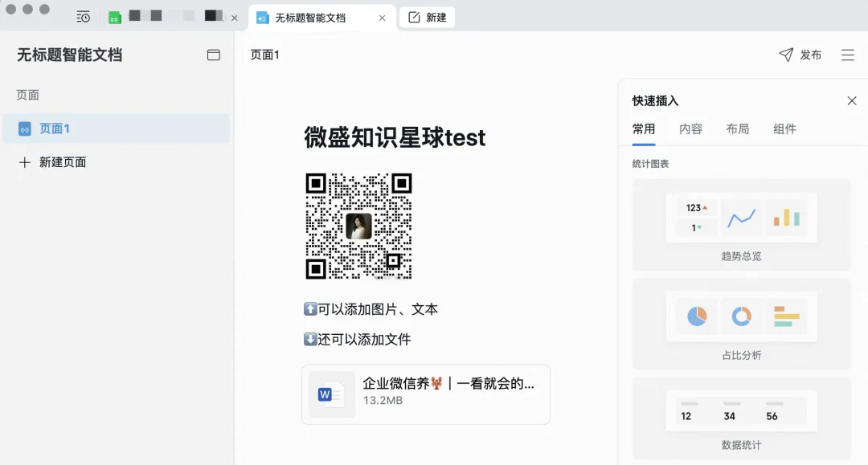The image size is (868, 465).
Task: Click the line chart icon in 趋势总览
Action: tap(741, 218)
